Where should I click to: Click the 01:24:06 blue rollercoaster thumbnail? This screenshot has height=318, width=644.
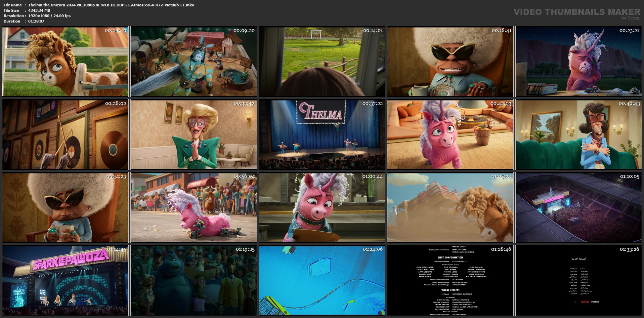322,280
